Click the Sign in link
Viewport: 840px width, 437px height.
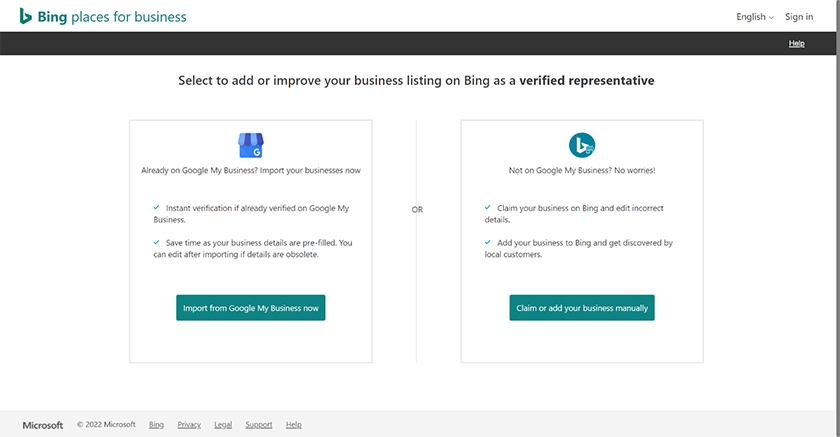tap(799, 17)
